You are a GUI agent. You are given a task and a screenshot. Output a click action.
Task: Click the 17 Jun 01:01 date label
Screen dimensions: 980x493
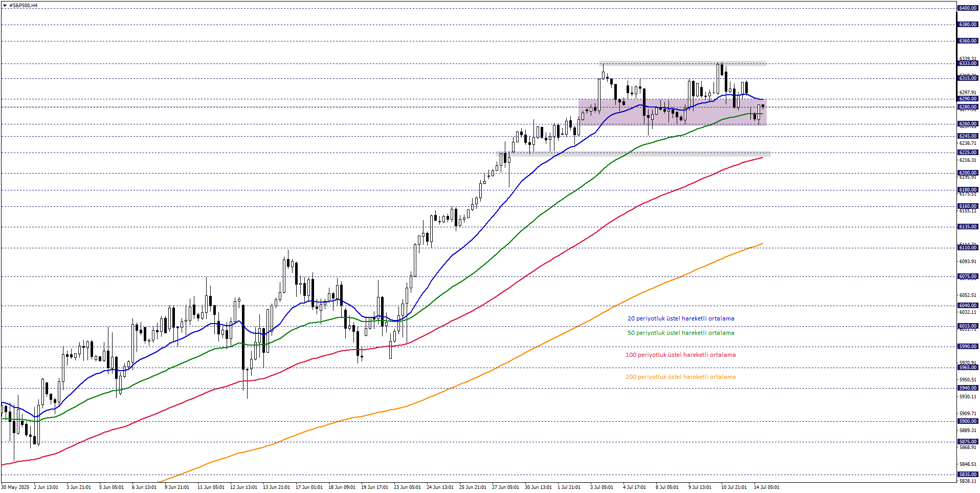(309, 487)
